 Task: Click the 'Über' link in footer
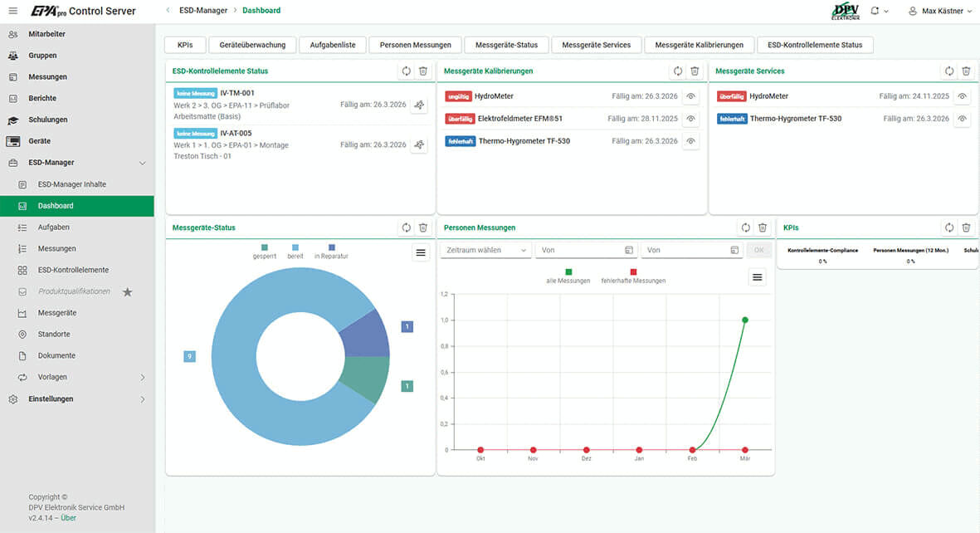68,518
